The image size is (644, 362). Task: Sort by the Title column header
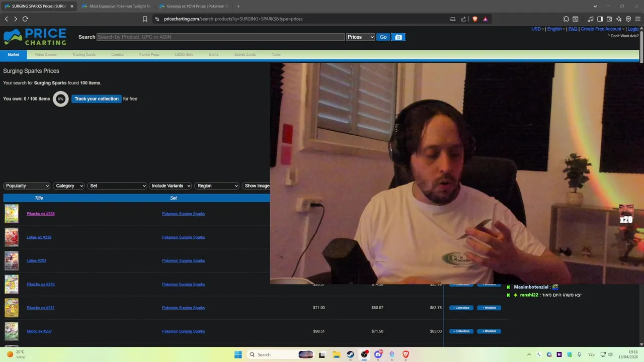coord(39,198)
